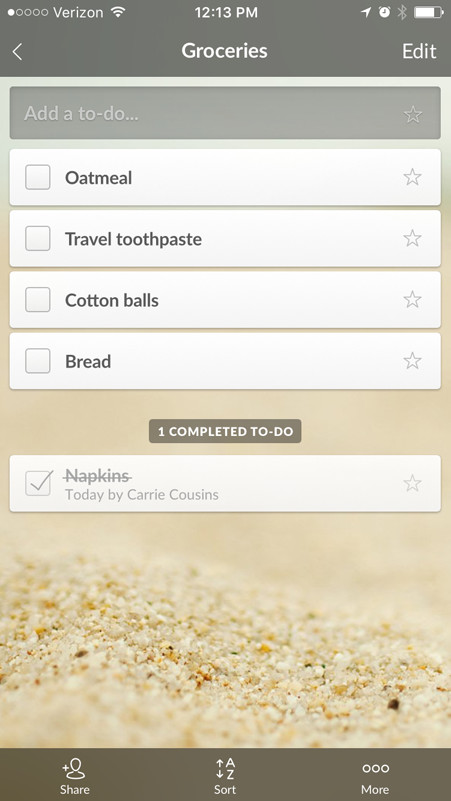Check off Travel toothpaste

point(38,239)
